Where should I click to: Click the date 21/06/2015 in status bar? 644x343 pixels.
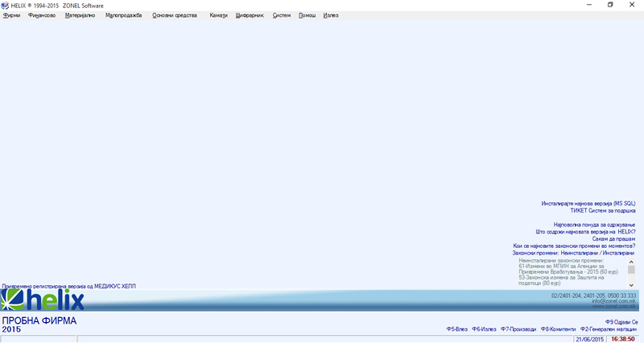pyautogui.click(x=590, y=339)
